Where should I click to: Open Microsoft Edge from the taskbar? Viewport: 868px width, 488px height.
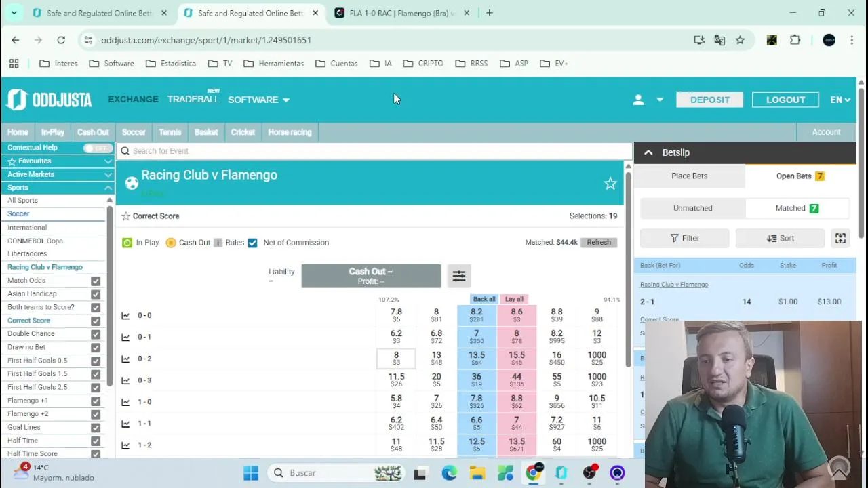(449, 473)
